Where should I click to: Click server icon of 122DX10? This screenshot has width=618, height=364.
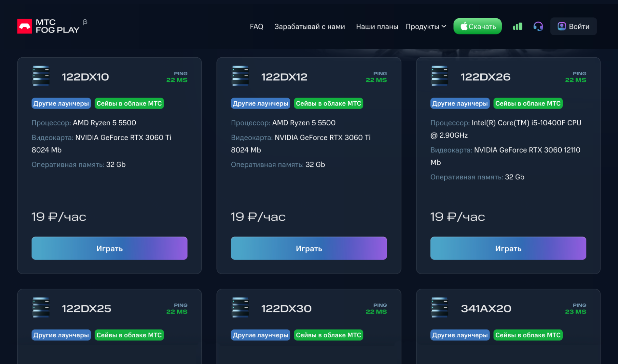tap(41, 76)
